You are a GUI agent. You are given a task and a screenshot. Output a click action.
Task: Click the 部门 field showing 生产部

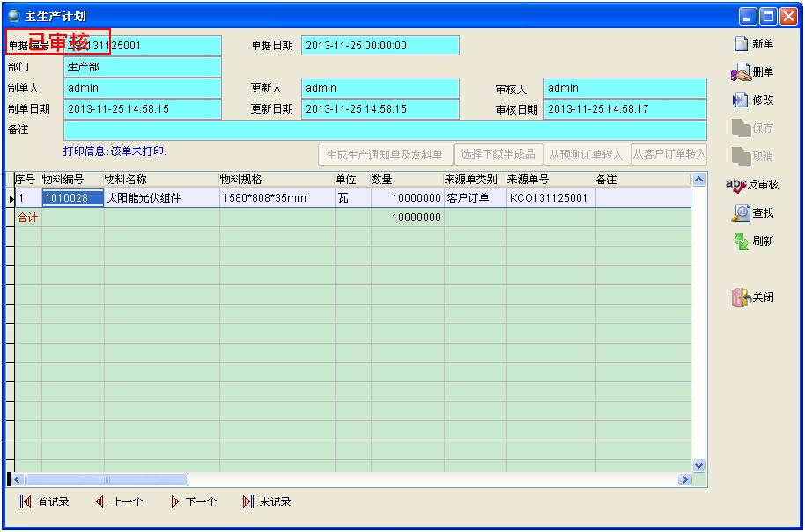click(x=142, y=67)
